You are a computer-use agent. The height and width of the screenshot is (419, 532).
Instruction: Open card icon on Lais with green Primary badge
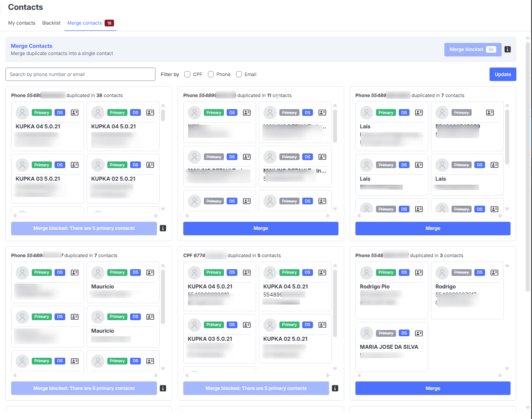tap(419, 113)
